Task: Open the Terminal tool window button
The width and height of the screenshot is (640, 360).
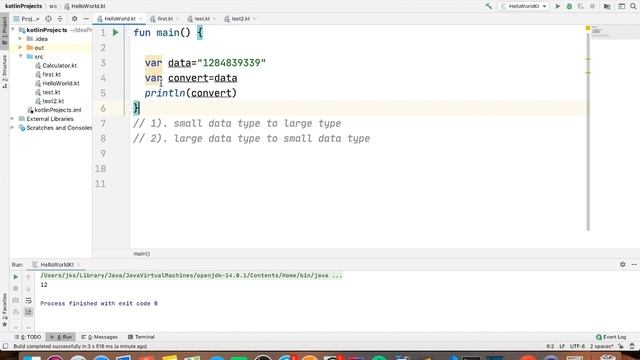Action: [x=141, y=337]
